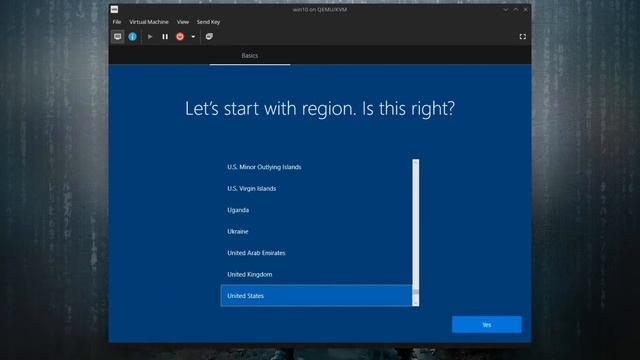Viewport: 640px width, 360px height.
Task: Toggle fullscreen view icon
Action: pyautogui.click(x=522, y=37)
